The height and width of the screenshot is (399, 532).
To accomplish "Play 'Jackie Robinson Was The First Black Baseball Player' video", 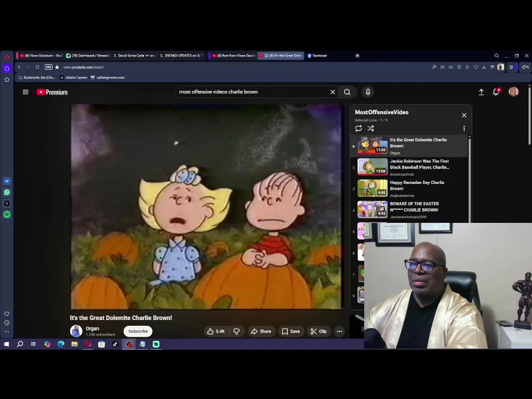I will pos(410,167).
